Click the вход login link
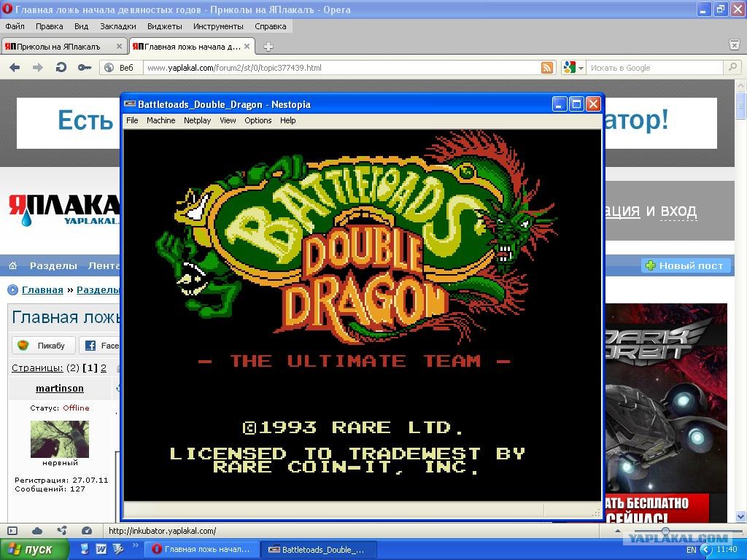747x560 pixels. pos(678,211)
